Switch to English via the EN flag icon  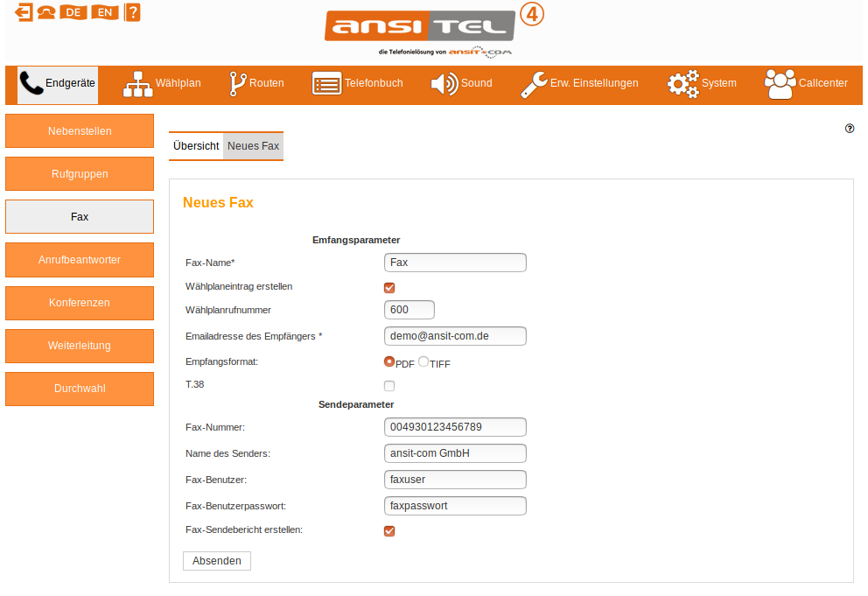coord(103,13)
